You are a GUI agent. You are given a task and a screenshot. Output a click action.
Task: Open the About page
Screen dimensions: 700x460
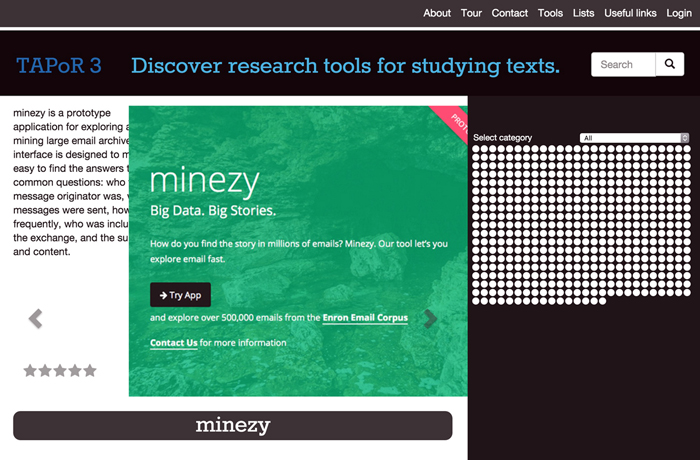pyautogui.click(x=437, y=13)
